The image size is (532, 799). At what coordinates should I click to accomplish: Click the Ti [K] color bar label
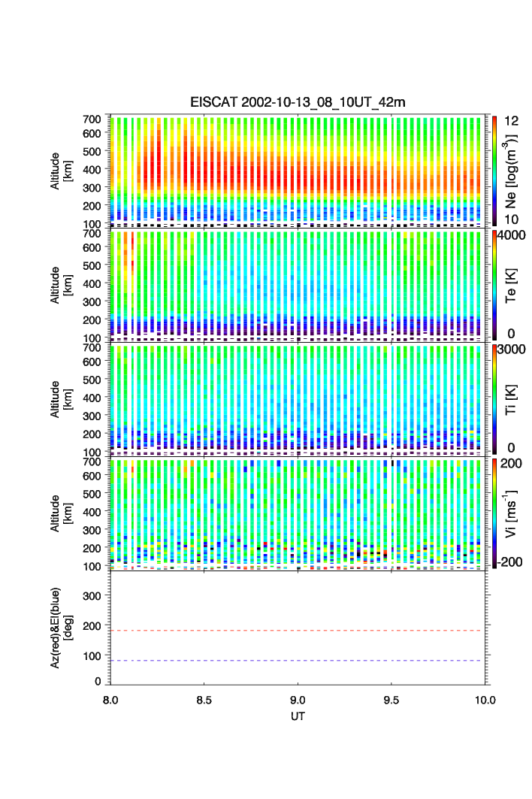pos(511,399)
